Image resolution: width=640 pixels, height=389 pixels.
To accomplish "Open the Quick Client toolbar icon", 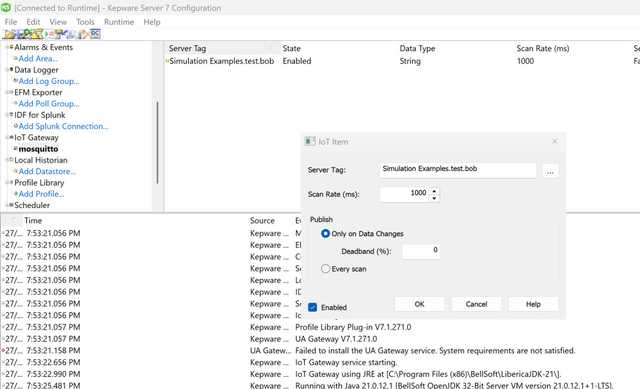I will pos(95,34).
